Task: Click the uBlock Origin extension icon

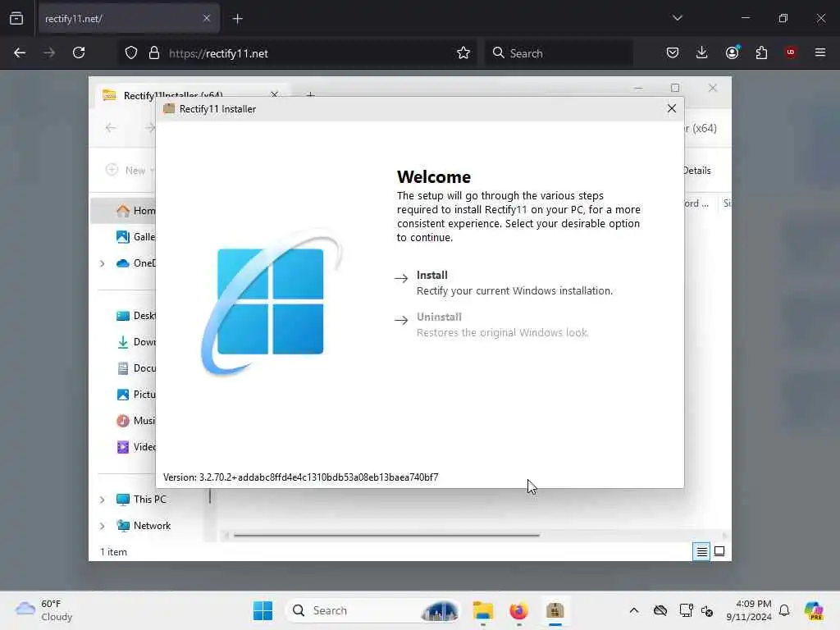Action: (790, 52)
